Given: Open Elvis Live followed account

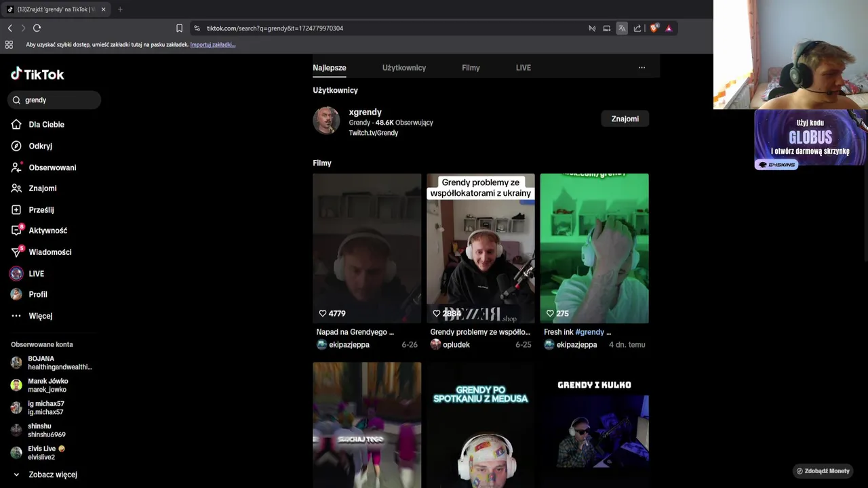Looking at the screenshot, I should [x=38, y=453].
